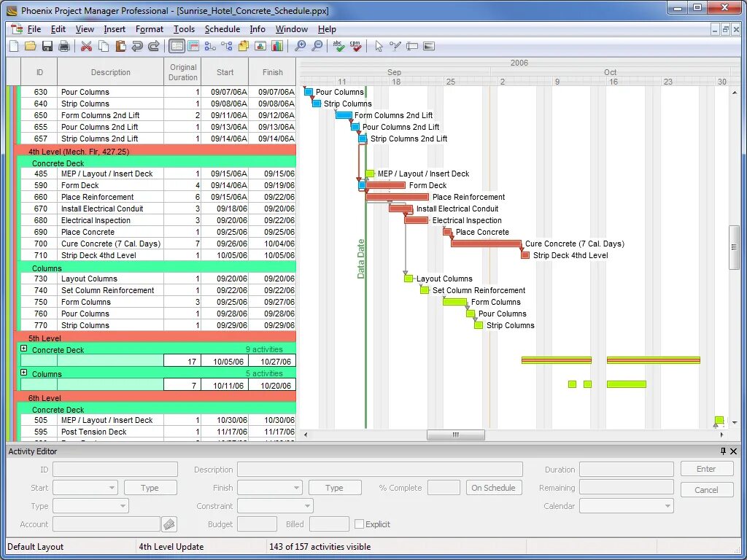Click into the Description input field
The image size is (747, 560).
pyautogui.click(x=380, y=469)
